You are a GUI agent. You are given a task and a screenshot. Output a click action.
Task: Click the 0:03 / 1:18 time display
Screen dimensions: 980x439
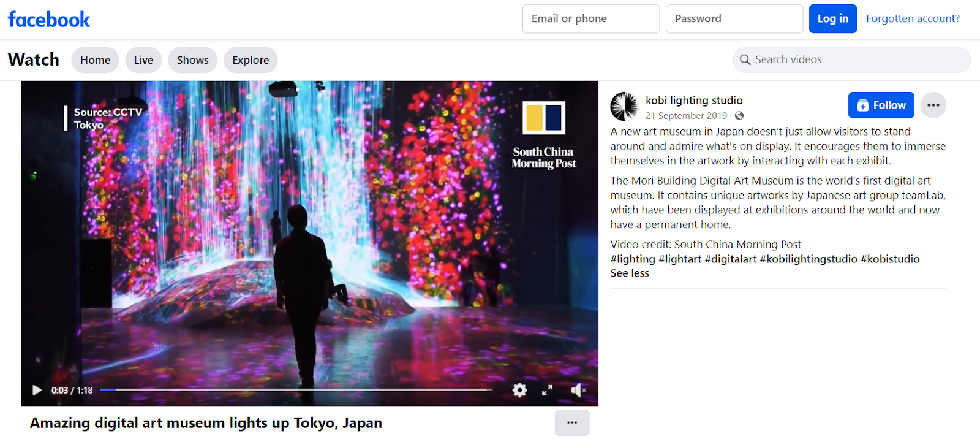click(72, 390)
